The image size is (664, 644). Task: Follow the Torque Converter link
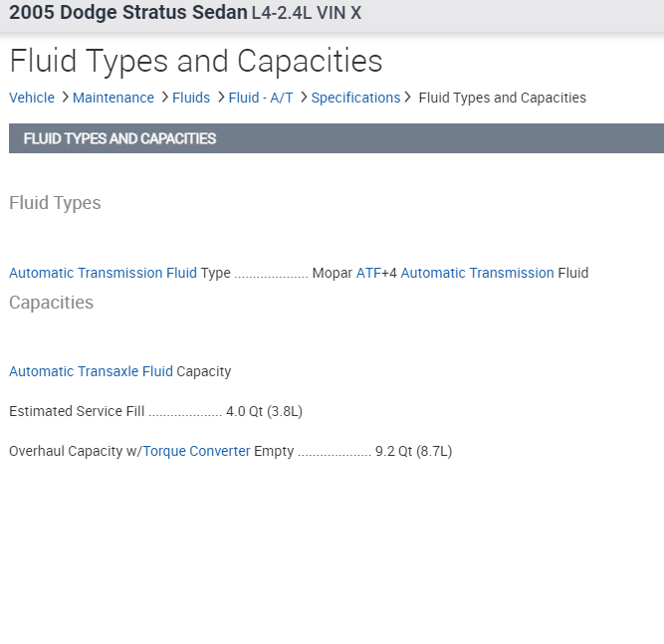[196, 451]
